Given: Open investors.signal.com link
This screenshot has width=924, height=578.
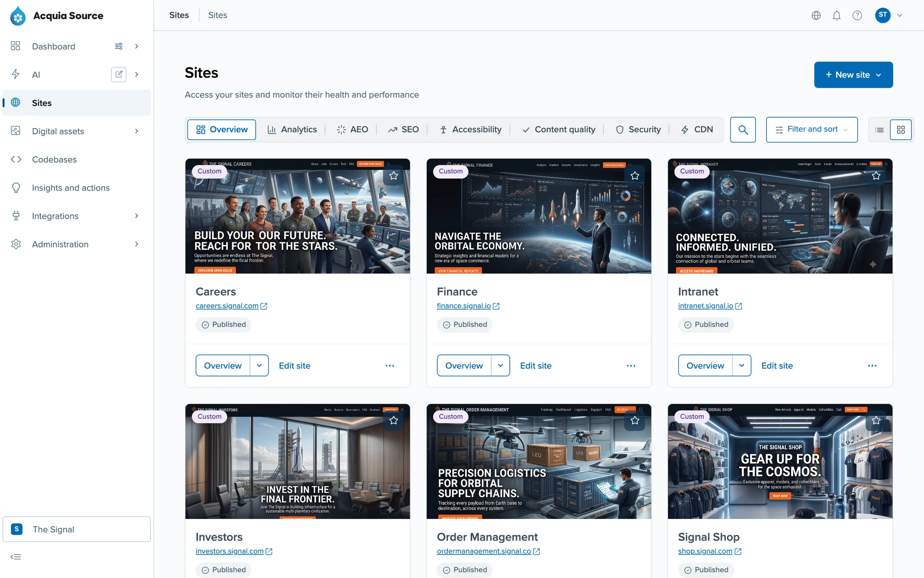Looking at the screenshot, I should pyautogui.click(x=234, y=551).
